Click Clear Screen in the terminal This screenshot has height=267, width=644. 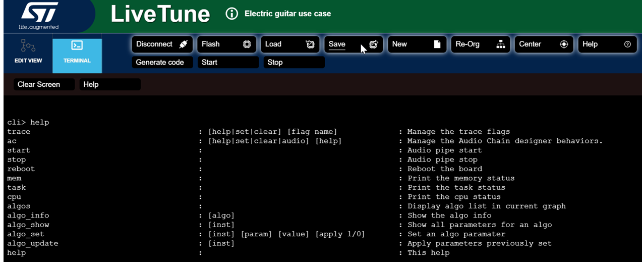(44, 84)
